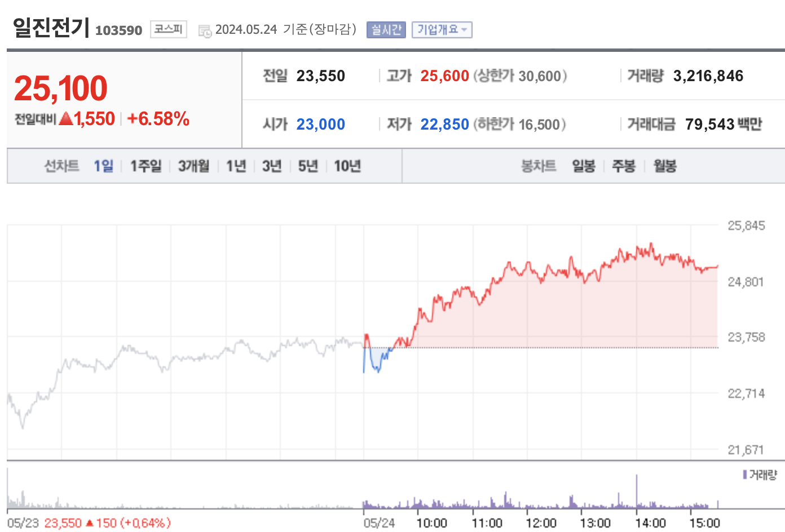Click the 12:00 time marker on axis

(541, 523)
